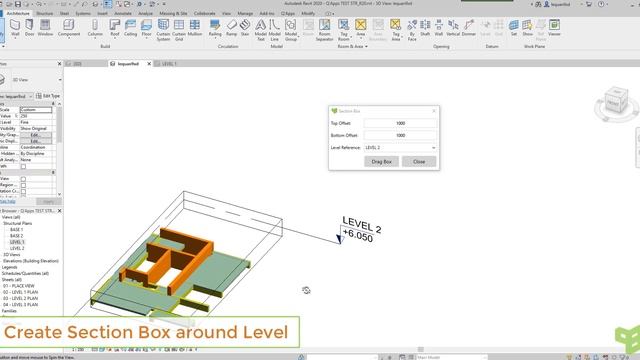Open the Structure ribbon tab
Image resolution: width=640 pixels, height=360 pixels.
pyautogui.click(x=44, y=13)
